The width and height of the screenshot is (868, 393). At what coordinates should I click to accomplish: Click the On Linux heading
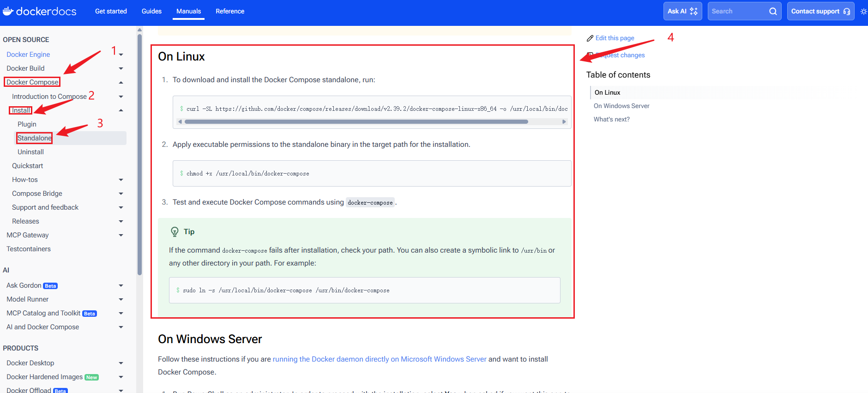(x=181, y=57)
